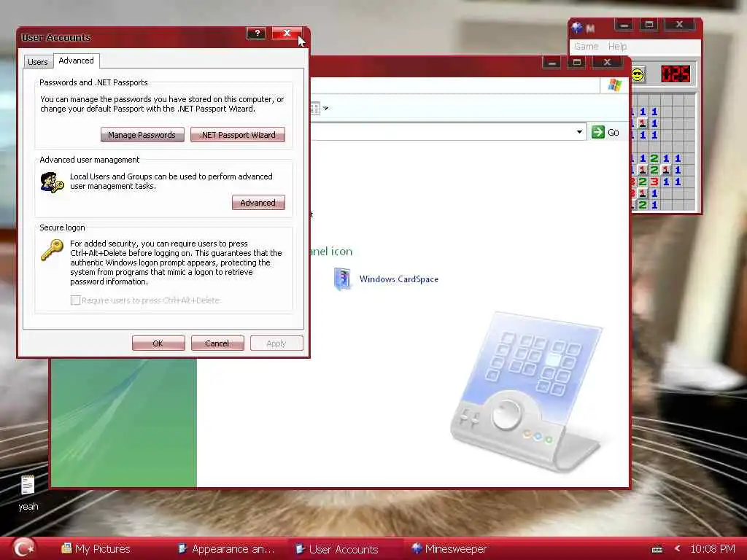
Task: Expand the address bar dropdown
Action: pos(579,132)
